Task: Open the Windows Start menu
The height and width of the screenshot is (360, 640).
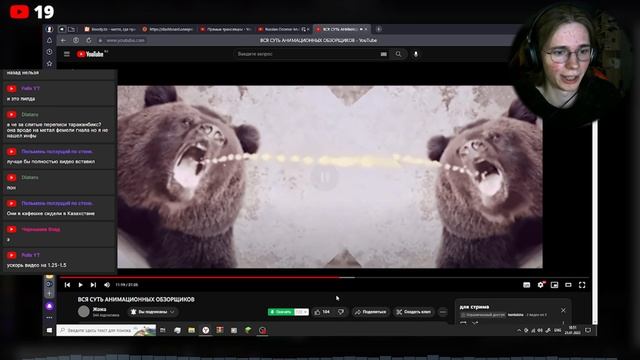Action: click(x=49, y=330)
